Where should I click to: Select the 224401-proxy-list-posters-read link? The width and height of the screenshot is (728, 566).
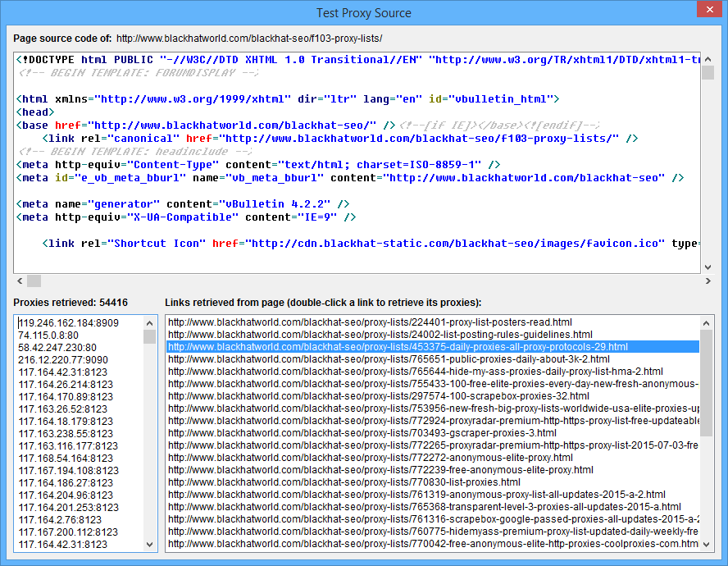[433, 322]
